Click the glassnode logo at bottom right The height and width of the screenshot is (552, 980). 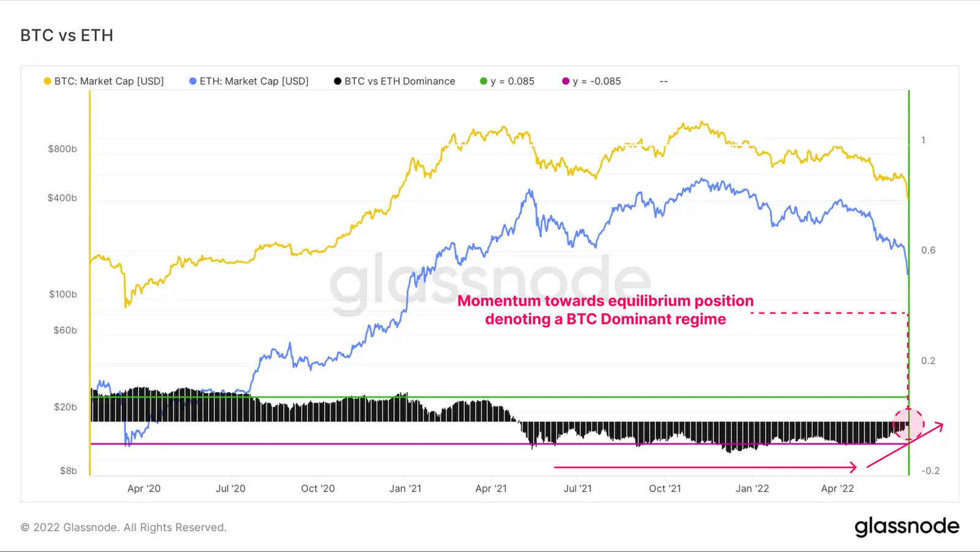(x=907, y=526)
